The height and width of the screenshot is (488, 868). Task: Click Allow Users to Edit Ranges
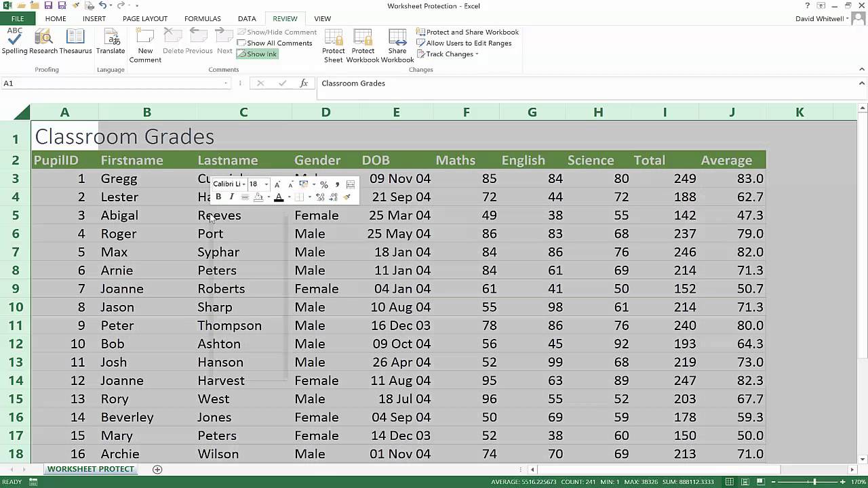(x=464, y=43)
